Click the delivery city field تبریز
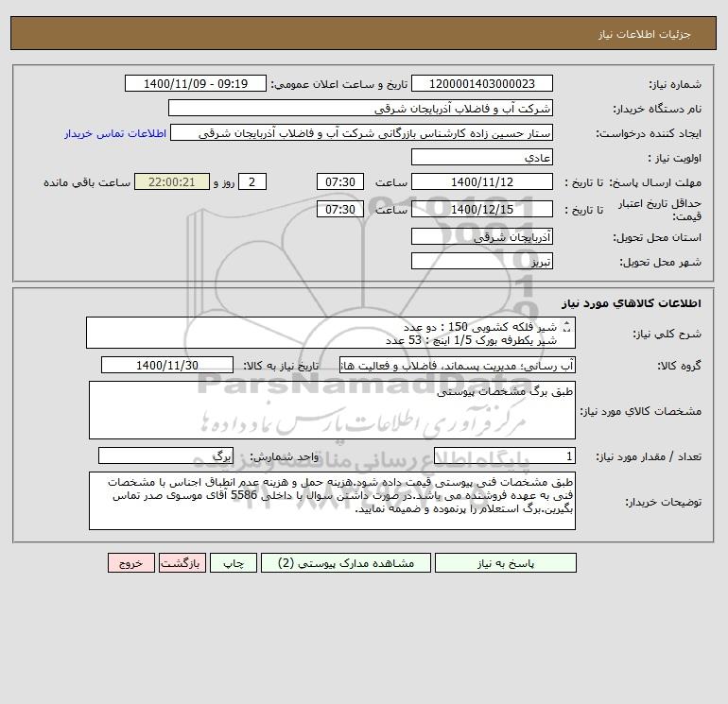This screenshot has height=704, width=728. point(482,261)
